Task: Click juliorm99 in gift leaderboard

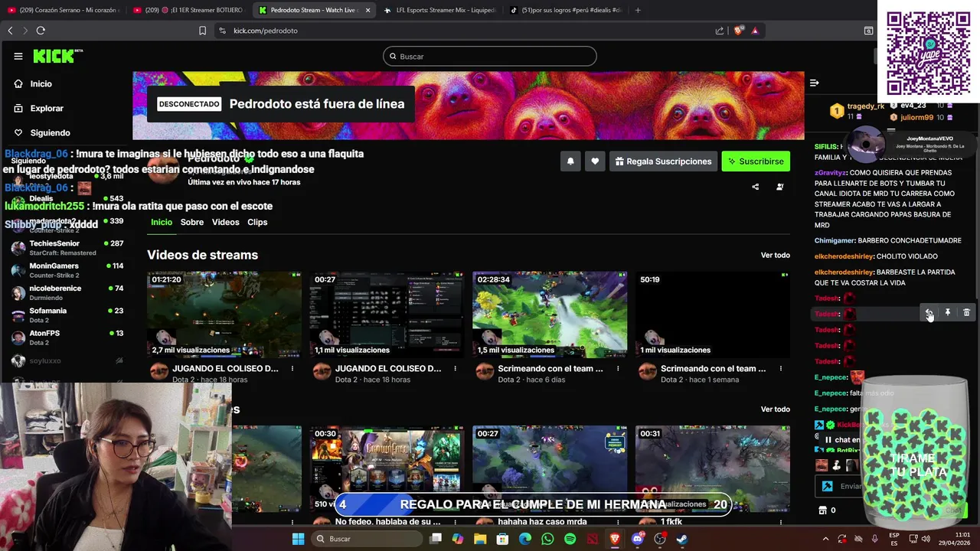Action: coord(916,118)
